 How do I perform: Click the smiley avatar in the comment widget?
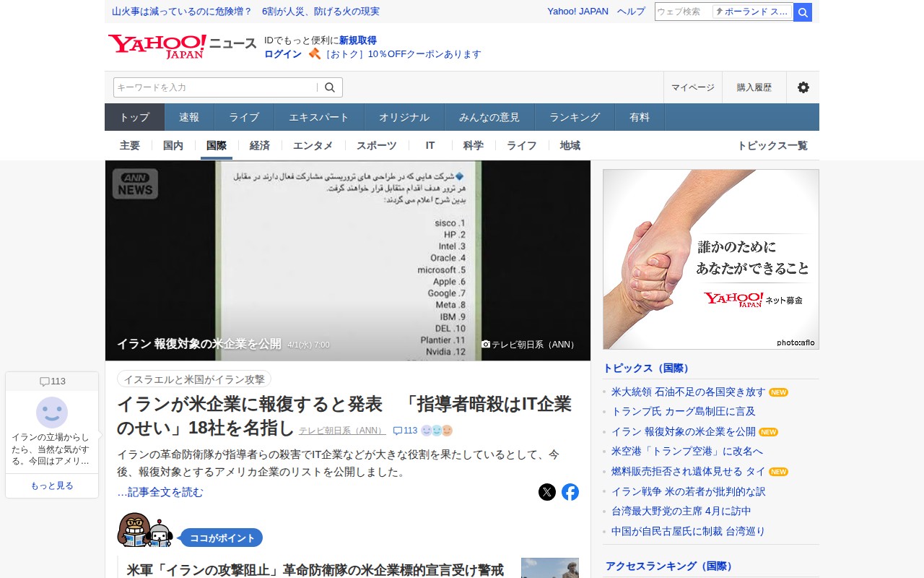point(52,413)
